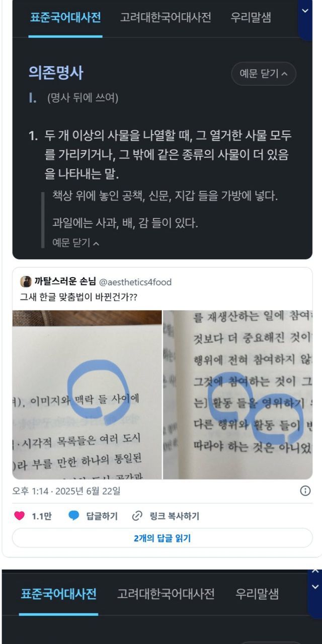This screenshot has height=644, width=322.
Task: Click the link copy chain icon
Action: [x=137, y=516]
